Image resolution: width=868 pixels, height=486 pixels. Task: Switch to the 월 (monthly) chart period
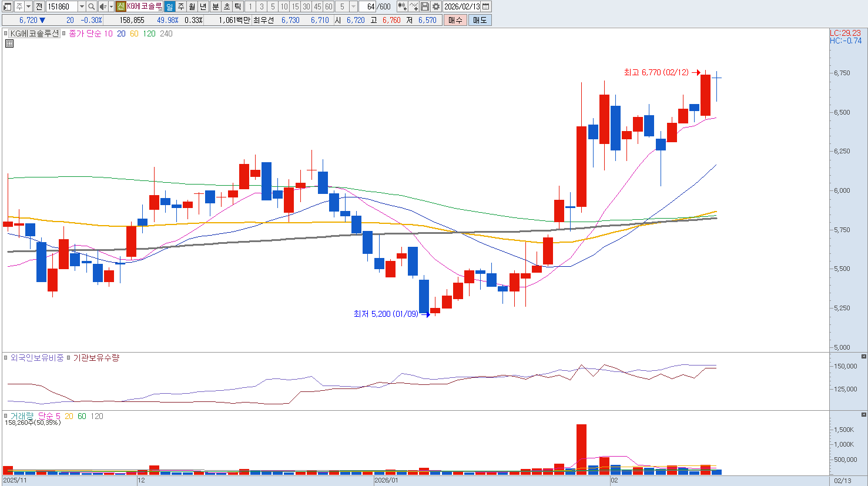(192, 6)
